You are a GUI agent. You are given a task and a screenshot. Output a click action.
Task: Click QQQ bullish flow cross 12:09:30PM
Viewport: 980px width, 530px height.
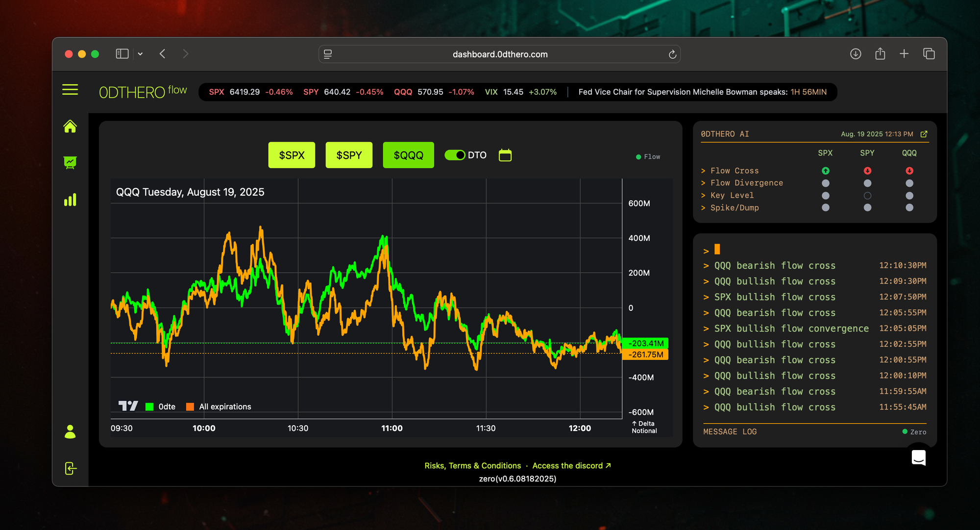click(814, 281)
